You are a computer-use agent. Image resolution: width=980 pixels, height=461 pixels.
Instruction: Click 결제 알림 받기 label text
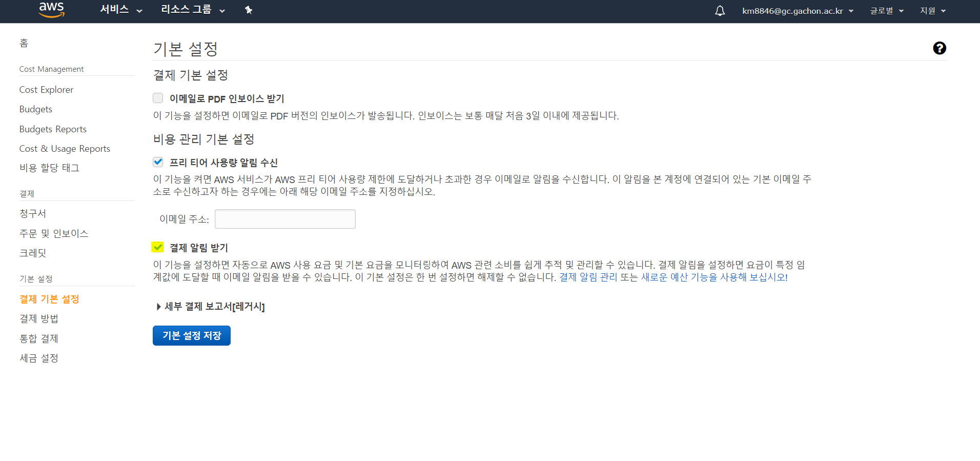pos(199,248)
